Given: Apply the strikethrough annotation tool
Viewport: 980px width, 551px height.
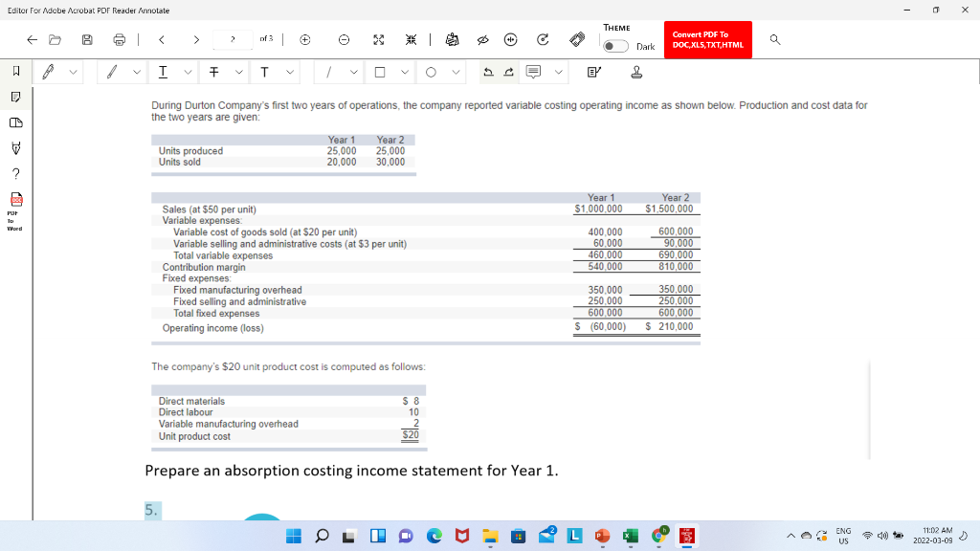Looking at the screenshot, I should tap(212, 72).
